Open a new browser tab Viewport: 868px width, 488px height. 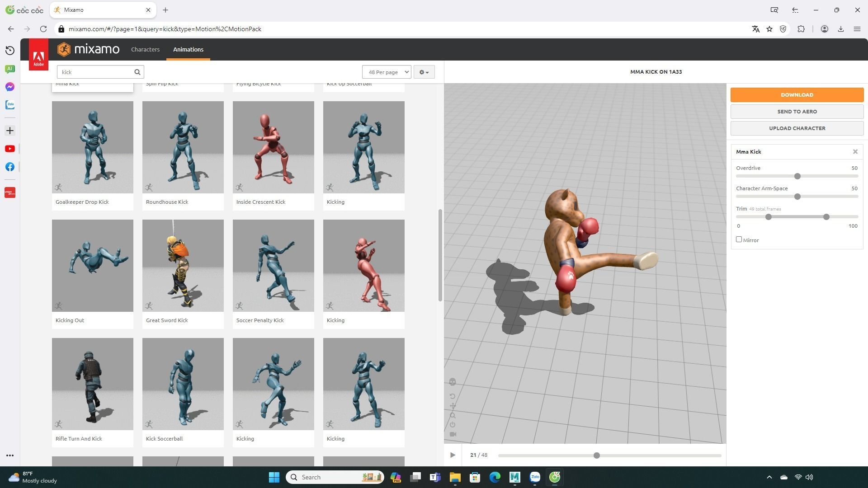165,10
